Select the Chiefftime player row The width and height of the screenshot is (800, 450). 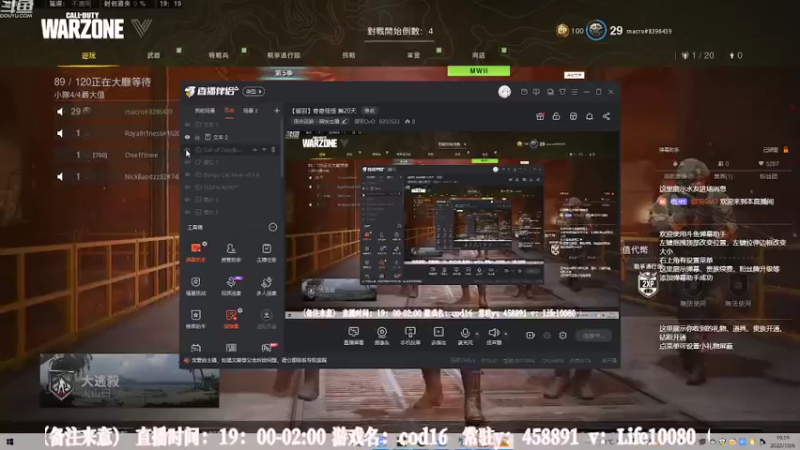pyautogui.click(x=117, y=155)
